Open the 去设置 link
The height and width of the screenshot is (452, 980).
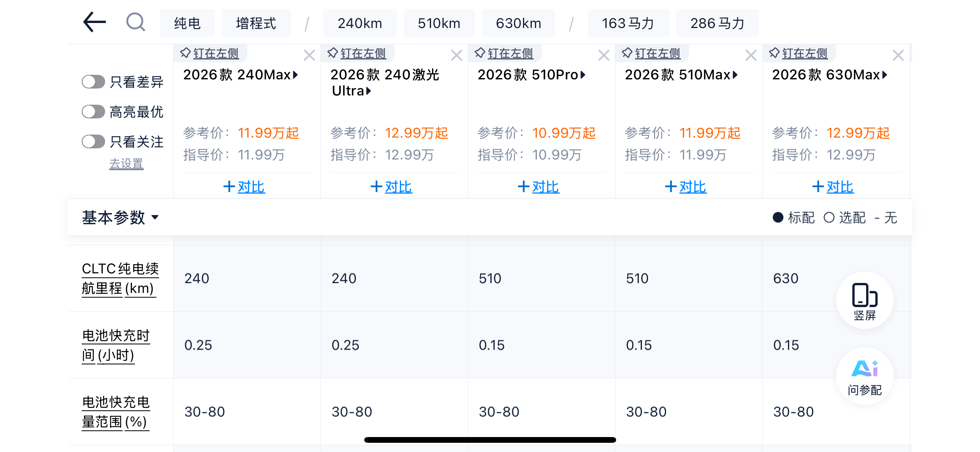click(126, 164)
